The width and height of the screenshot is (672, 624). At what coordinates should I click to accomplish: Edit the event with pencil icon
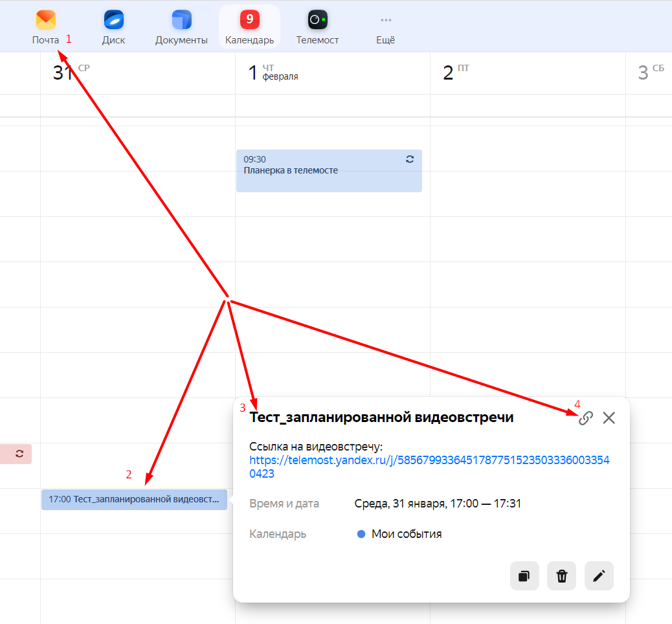599,575
